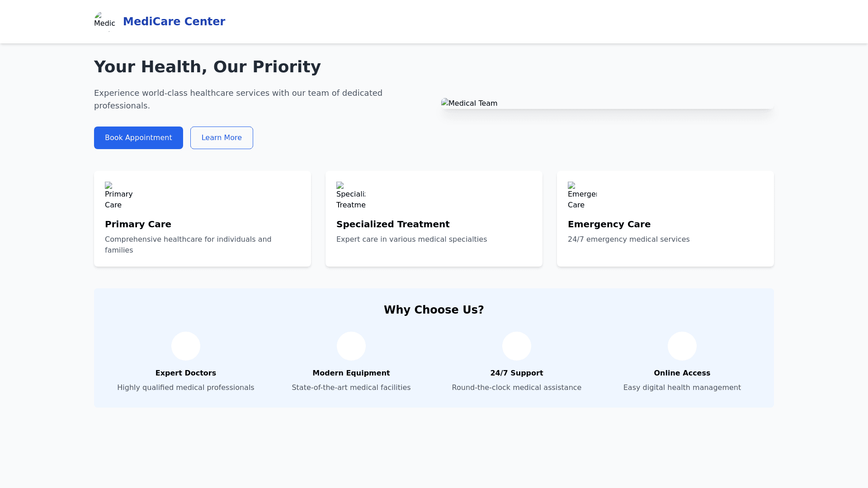Click the Expert Doctors feature title
The image size is (868, 488).
click(x=186, y=373)
